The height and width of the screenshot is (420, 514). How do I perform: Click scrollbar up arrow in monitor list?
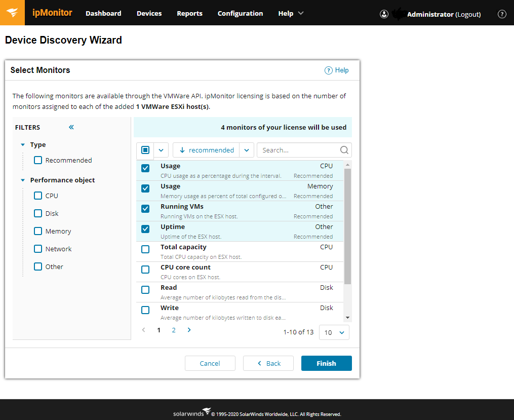pos(347,165)
